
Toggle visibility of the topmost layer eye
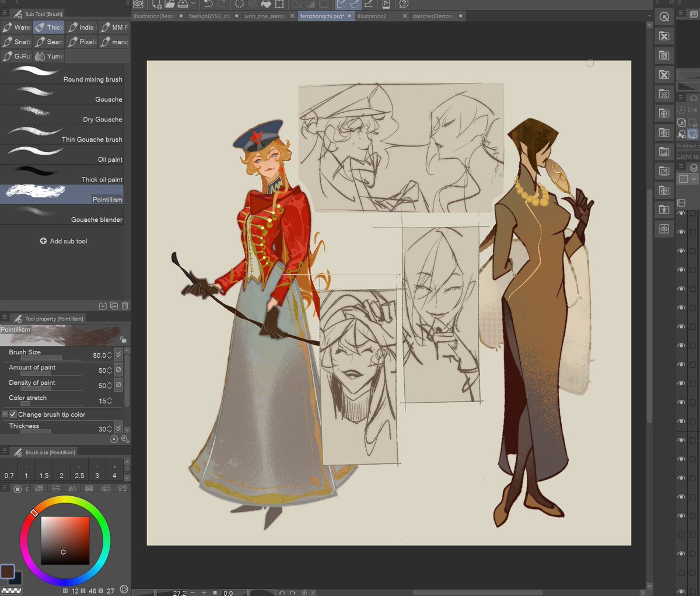tap(681, 214)
